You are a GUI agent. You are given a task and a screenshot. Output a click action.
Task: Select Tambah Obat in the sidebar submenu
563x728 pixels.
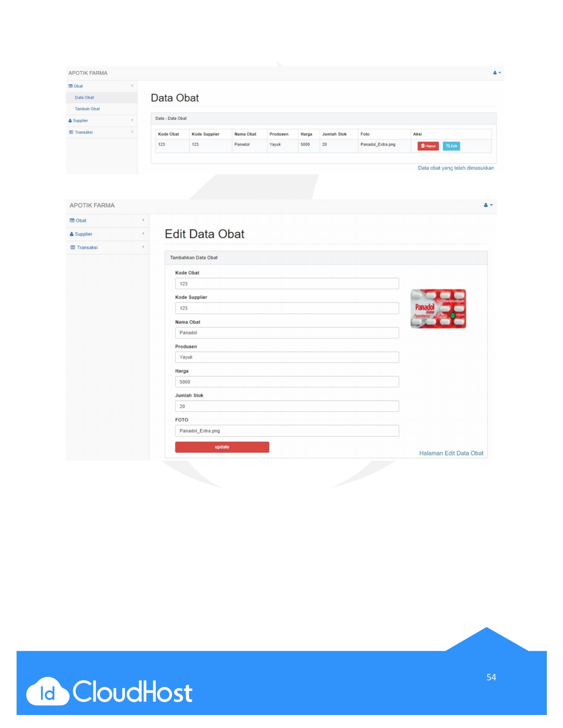coord(87,109)
